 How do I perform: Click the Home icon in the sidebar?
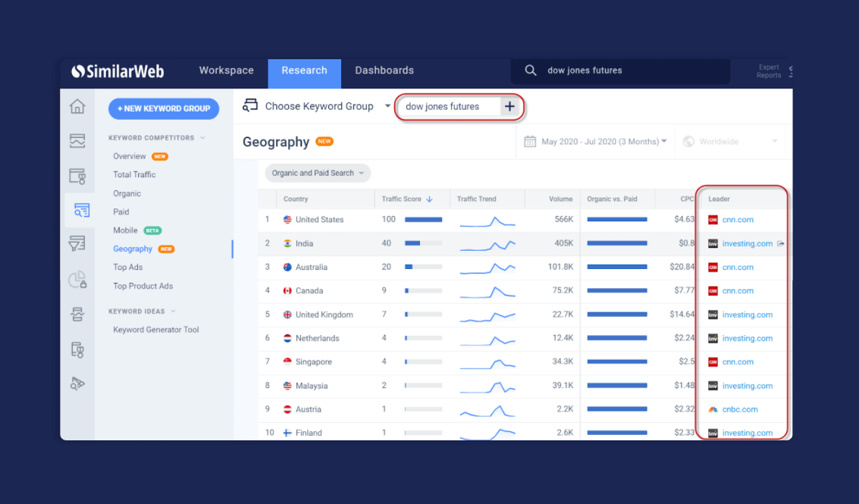[x=77, y=107]
